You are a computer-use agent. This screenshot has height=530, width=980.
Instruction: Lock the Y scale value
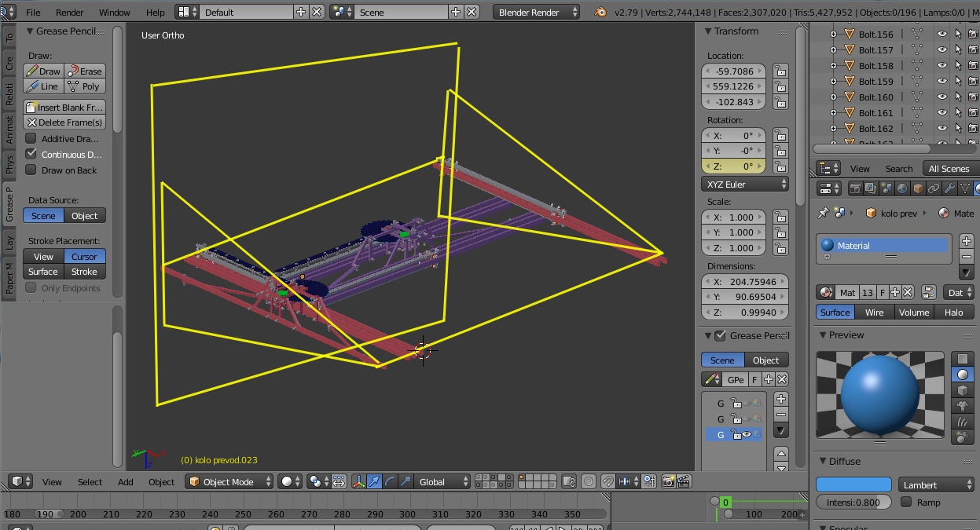click(x=780, y=232)
